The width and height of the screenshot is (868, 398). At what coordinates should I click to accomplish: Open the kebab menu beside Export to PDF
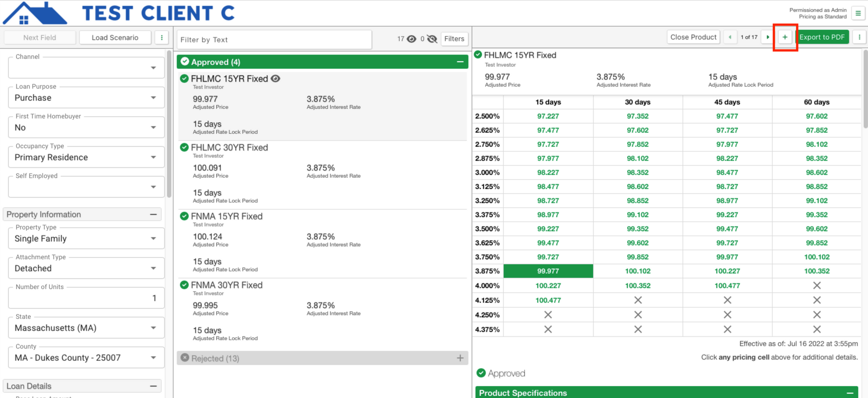pyautogui.click(x=859, y=37)
